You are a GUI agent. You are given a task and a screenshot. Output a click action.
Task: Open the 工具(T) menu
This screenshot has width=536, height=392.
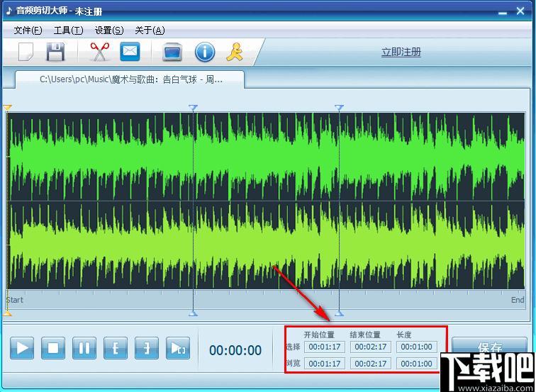[68, 30]
